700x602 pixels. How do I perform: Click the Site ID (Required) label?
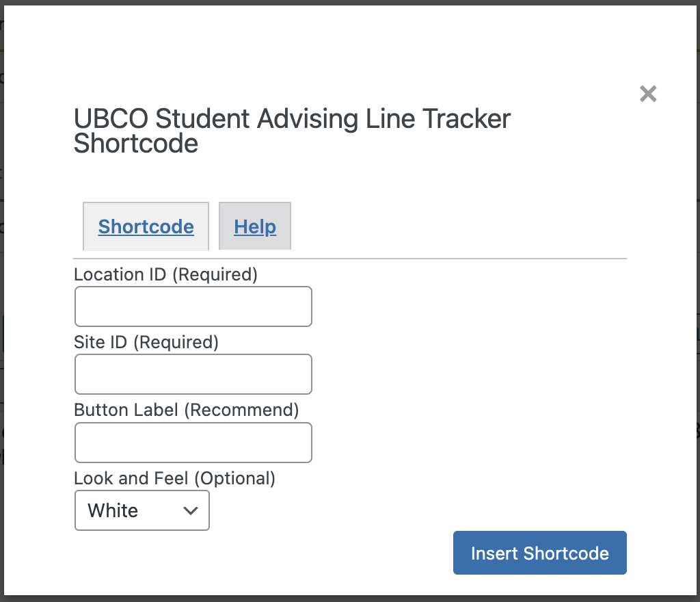pyautogui.click(x=146, y=342)
